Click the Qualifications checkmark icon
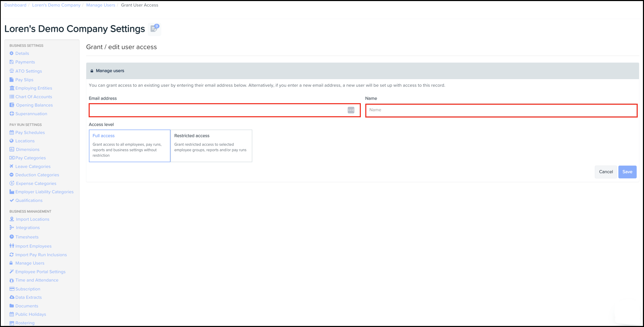The width and height of the screenshot is (644, 327). 12,200
